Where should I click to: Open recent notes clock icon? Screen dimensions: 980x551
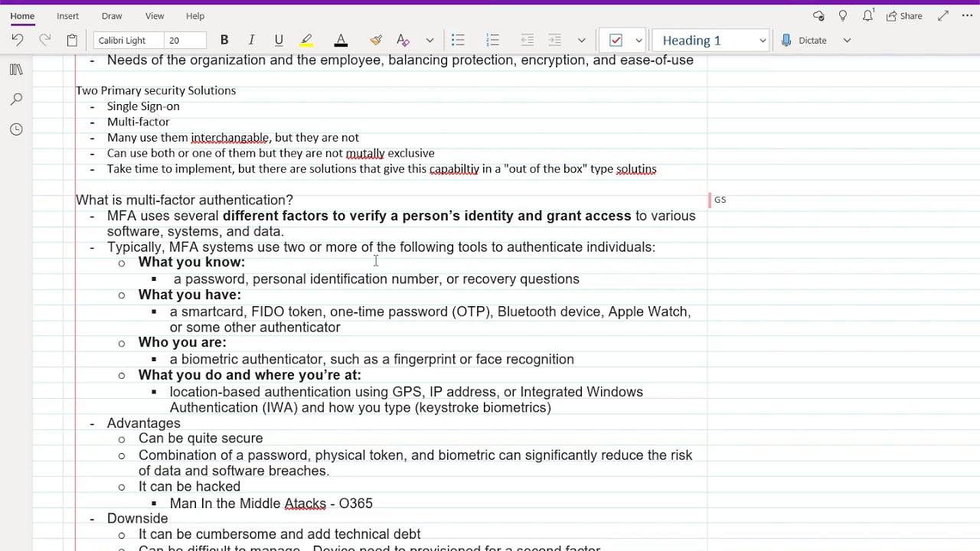[16, 129]
